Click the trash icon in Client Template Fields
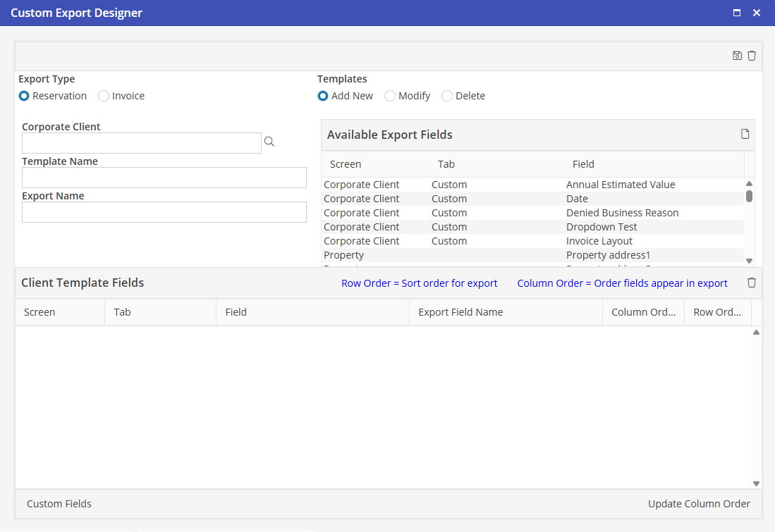This screenshot has width=775, height=532. tap(752, 283)
